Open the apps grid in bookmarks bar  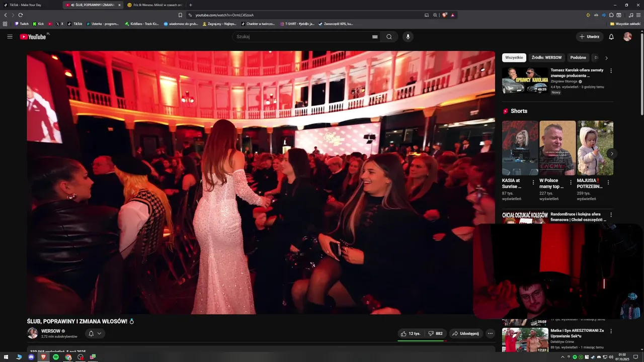point(5,24)
